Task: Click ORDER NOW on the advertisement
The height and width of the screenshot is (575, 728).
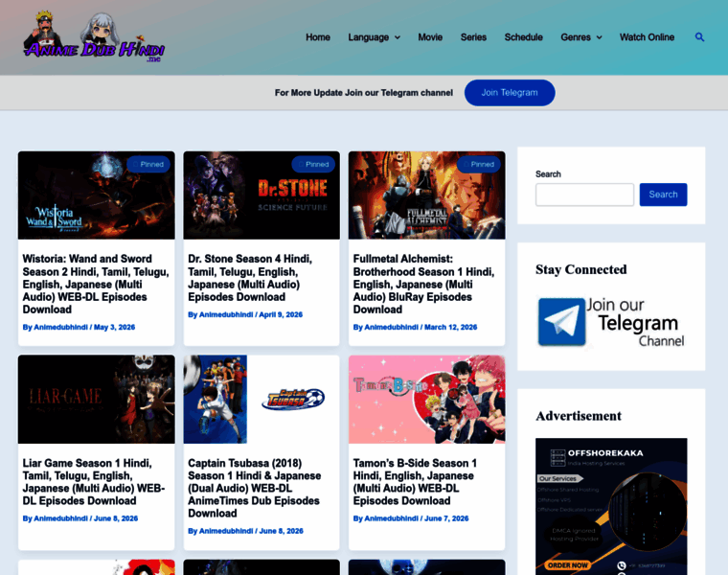Action: (x=567, y=565)
